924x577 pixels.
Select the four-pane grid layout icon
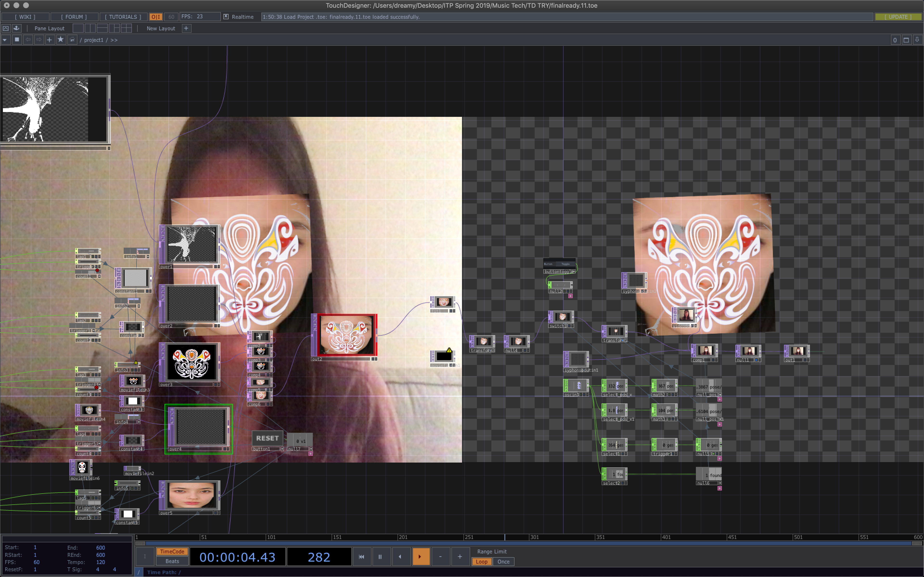pos(126,28)
